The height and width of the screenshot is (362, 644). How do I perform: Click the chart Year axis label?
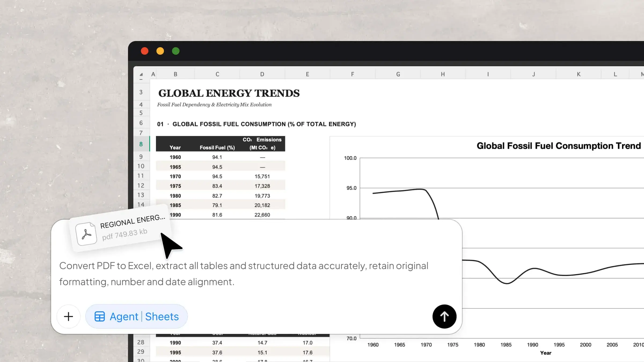point(546,353)
